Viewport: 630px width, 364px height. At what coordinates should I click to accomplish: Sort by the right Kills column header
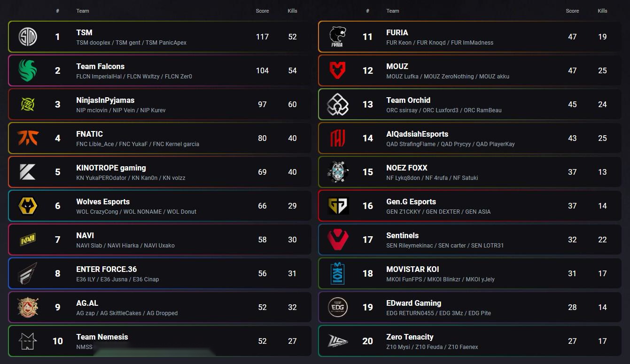coord(602,11)
